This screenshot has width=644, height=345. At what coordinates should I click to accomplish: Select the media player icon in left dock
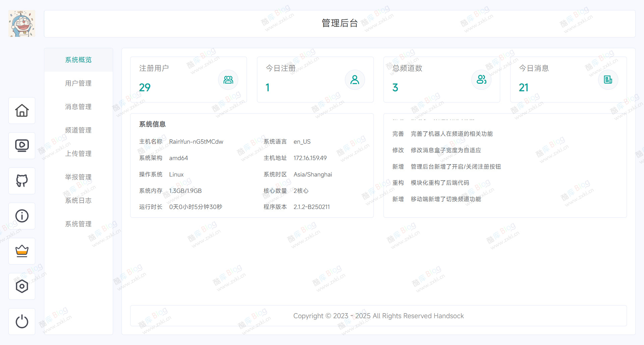[21, 146]
